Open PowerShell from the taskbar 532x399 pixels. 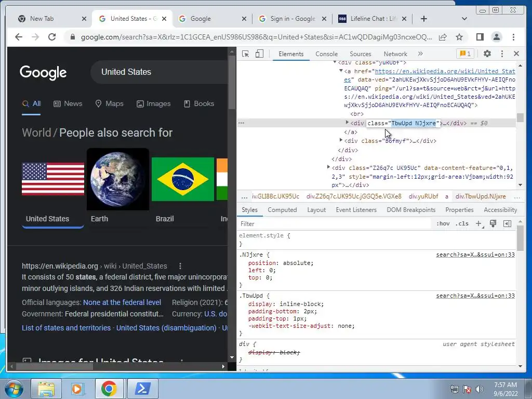(142, 389)
